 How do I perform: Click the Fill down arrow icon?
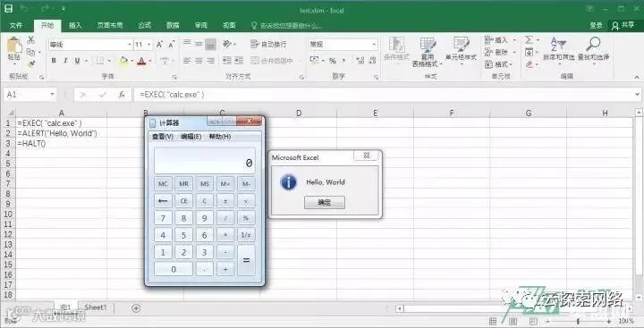point(529,52)
